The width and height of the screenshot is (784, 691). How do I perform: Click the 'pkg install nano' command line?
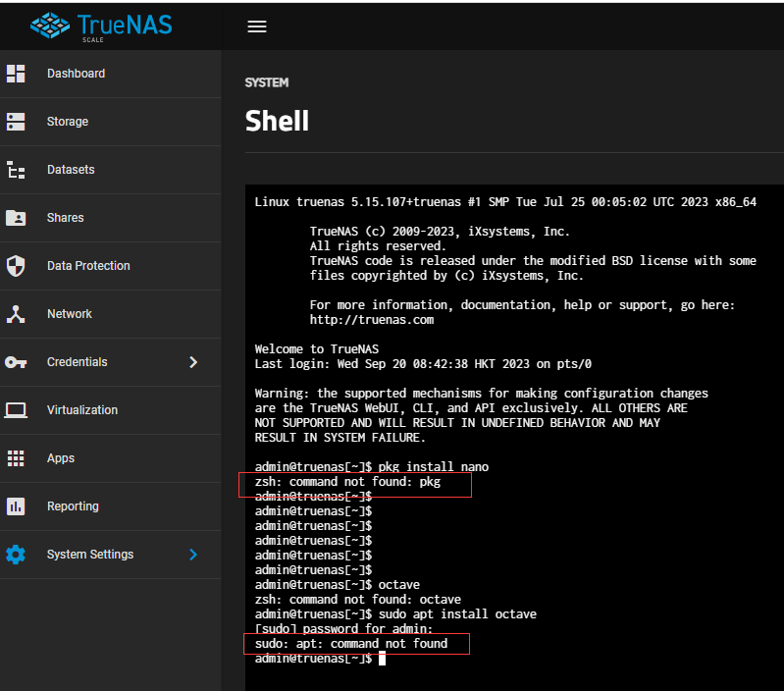coord(372,467)
